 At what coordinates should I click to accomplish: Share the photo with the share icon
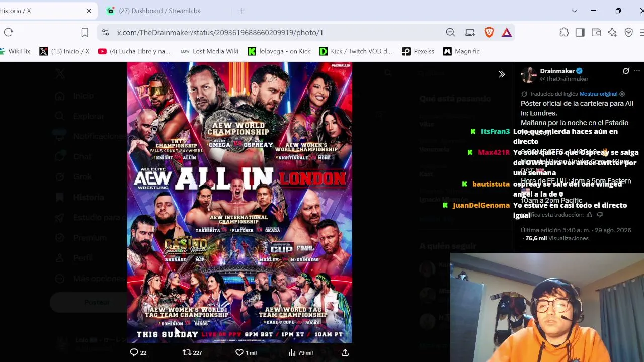pyautogui.click(x=345, y=352)
